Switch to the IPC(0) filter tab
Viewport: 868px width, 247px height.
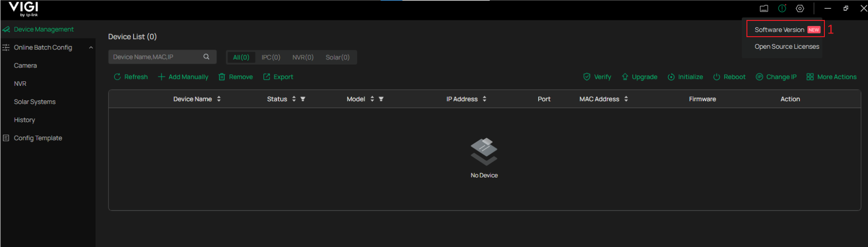271,57
